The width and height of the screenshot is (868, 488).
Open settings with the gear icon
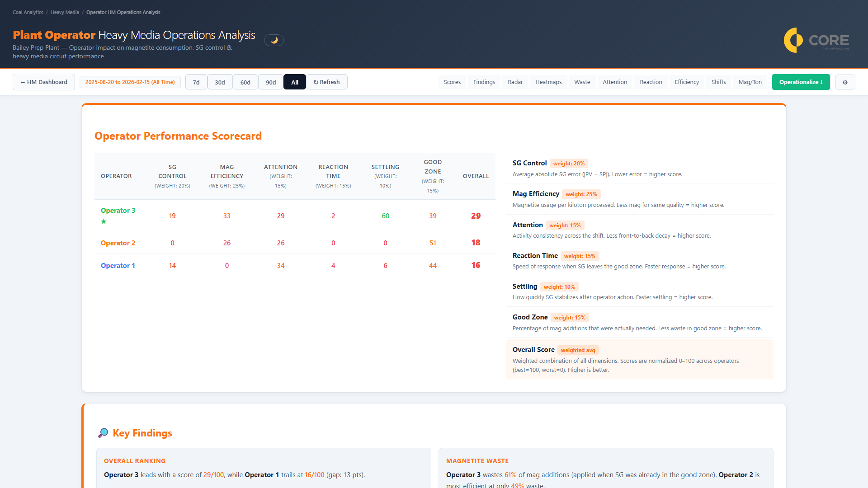(x=845, y=82)
